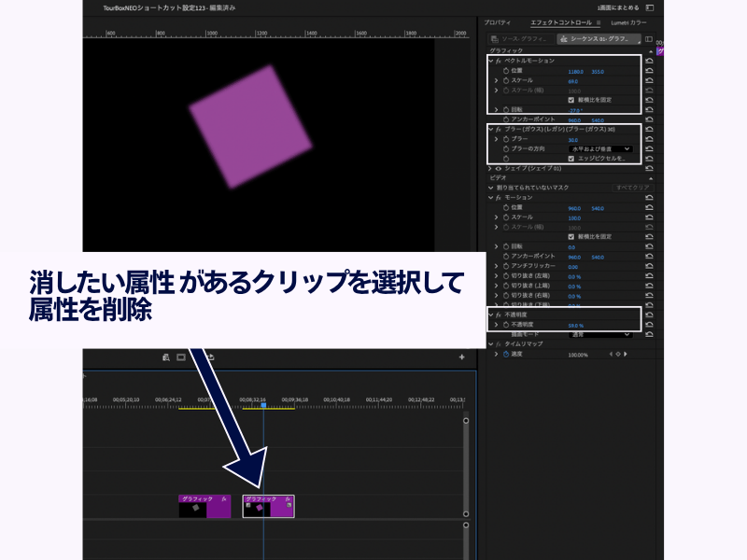Uncheck 縦横比を固定 under ベクトルモーション
This screenshot has height=560, width=747.
click(x=571, y=100)
